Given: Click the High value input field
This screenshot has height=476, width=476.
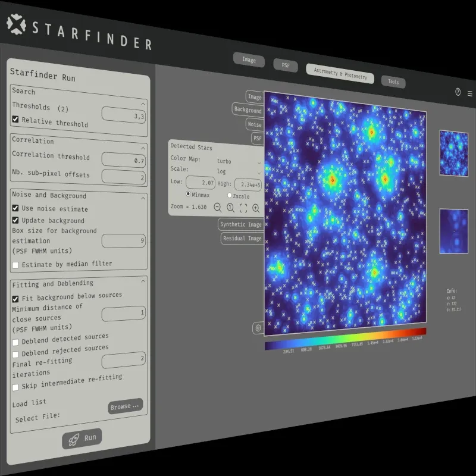Looking at the screenshot, I should (248, 184).
